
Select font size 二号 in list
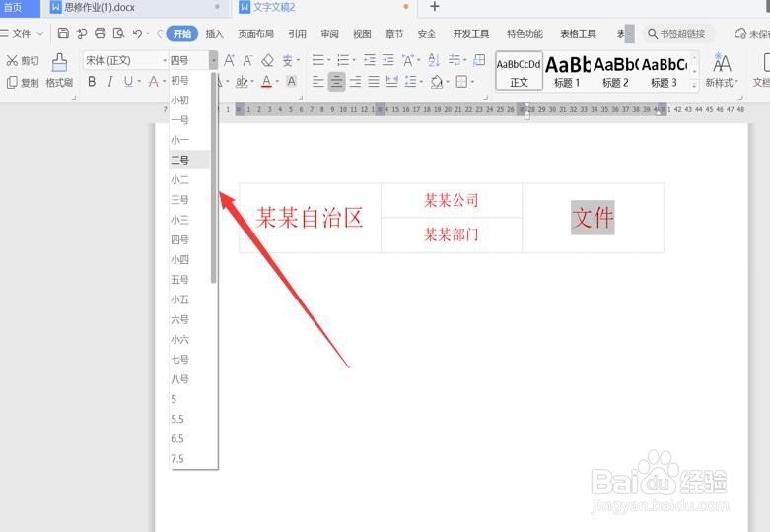tap(190, 160)
